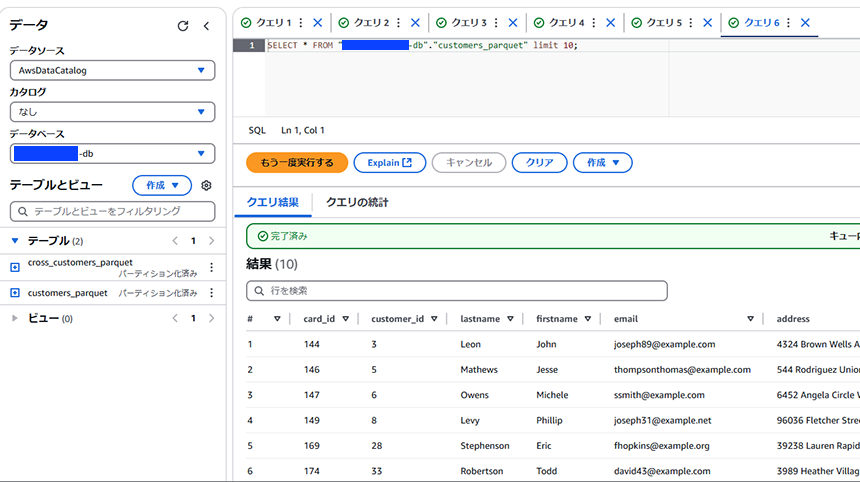Image resolution: width=860 pixels, height=482 pixels.
Task: Open the 作成 dropdown in query toolbar
Action: tap(602, 162)
